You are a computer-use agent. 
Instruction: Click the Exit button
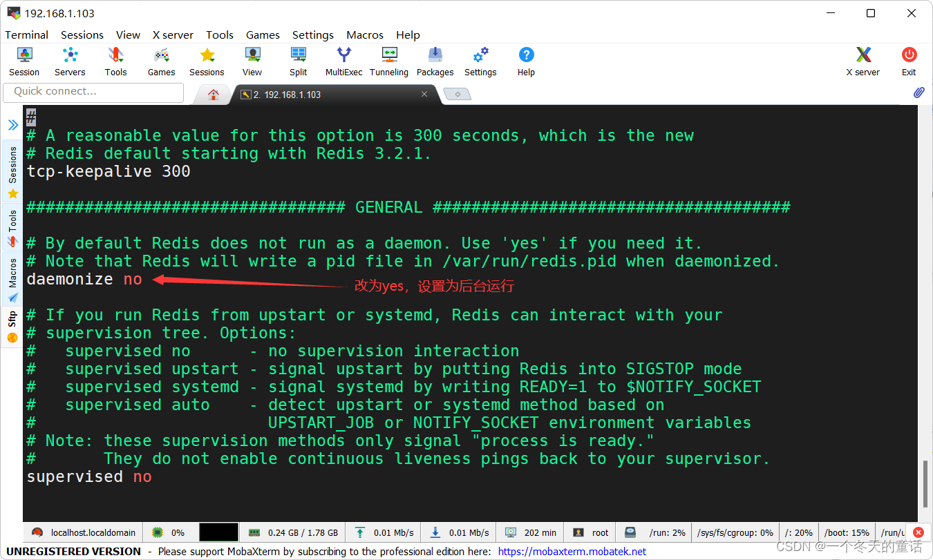(908, 61)
